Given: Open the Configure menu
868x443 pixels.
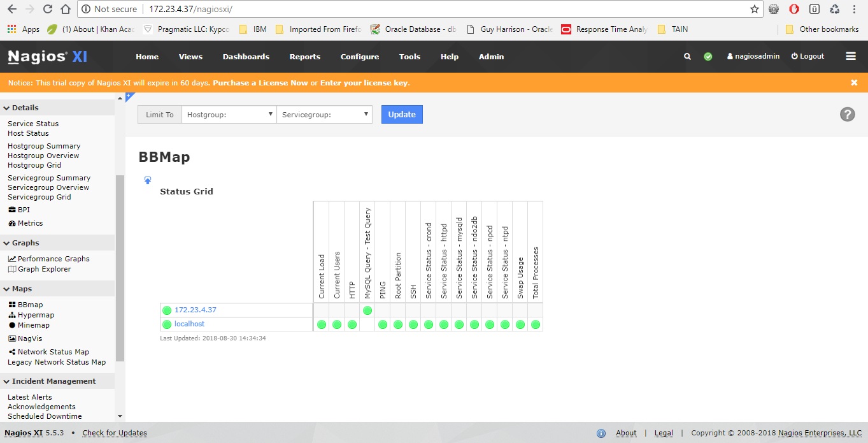Looking at the screenshot, I should pyautogui.click(x=360, y=57).
